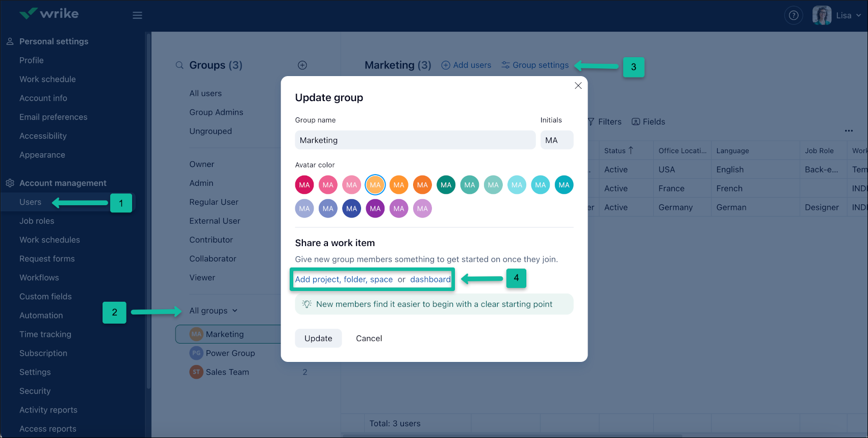This screenshot has width=868, height=438.
Task: Go to Request forms
Action: click(47, 259)
